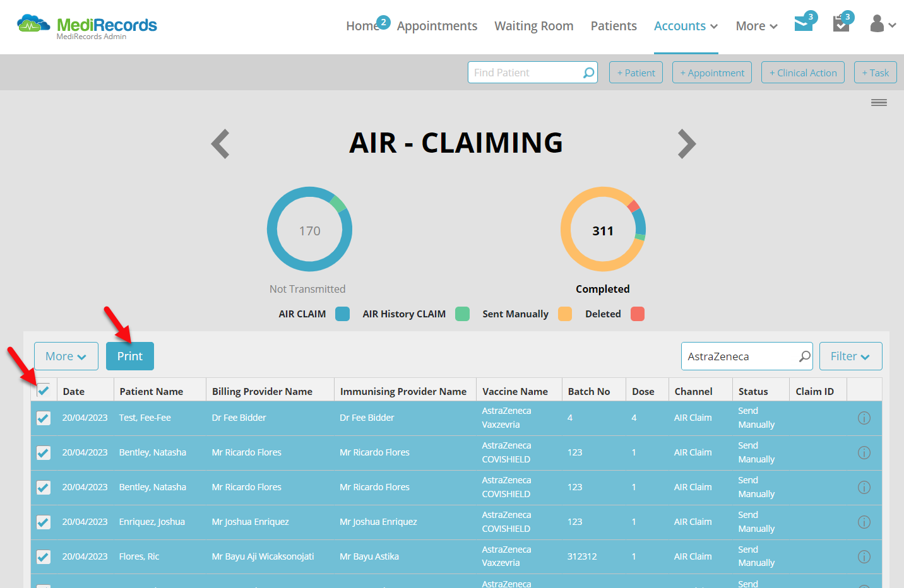Click 'AstraZeneca Vaxzevria' in Flores, Ric row
This screenshot has height=588, width=904.
[x=506, y=556]
